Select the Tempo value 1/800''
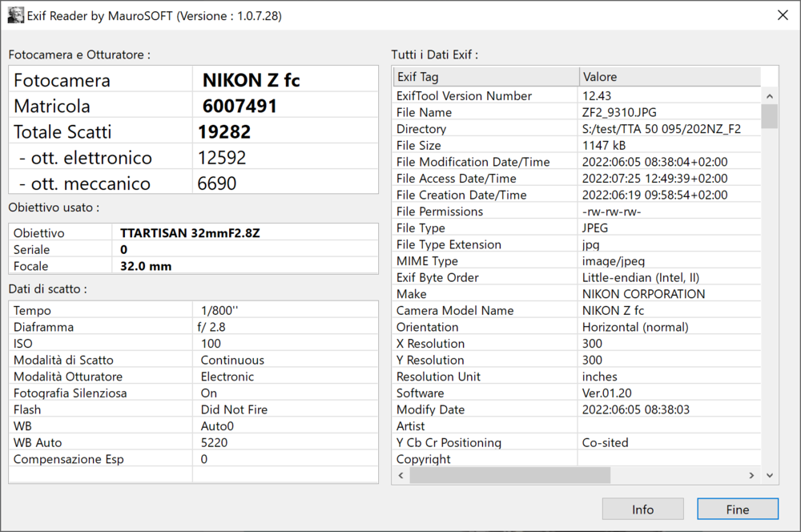The height and width of the screenshot is (532, 801). [219, 310]
